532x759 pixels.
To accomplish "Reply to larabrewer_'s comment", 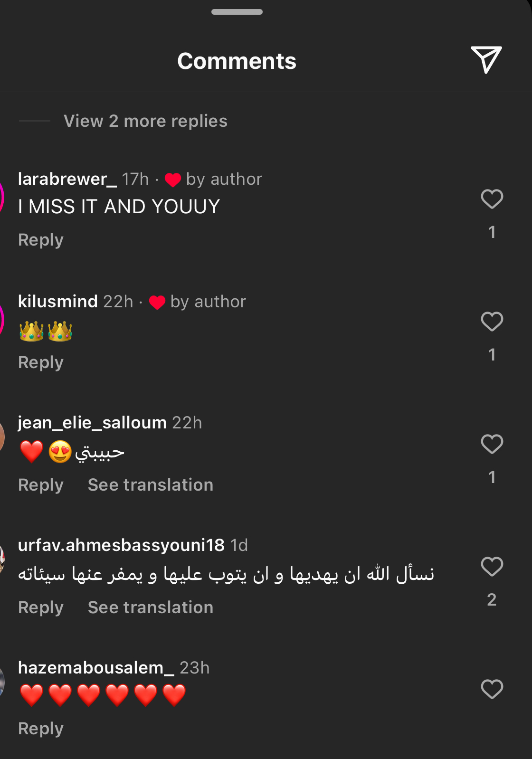I will tap(41, 240).
